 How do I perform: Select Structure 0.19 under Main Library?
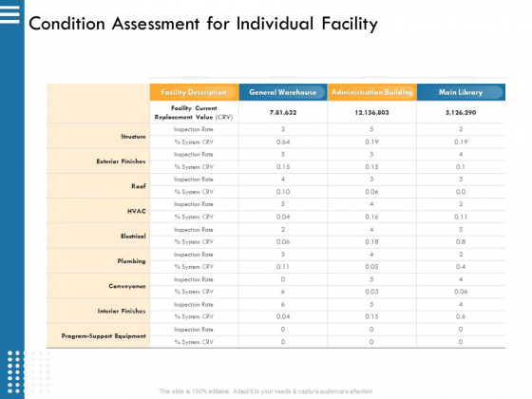(x=461, y=142)
